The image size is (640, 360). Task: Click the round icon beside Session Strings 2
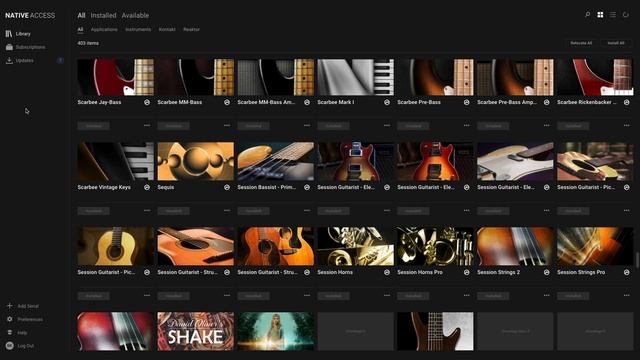tap(547, 272)
